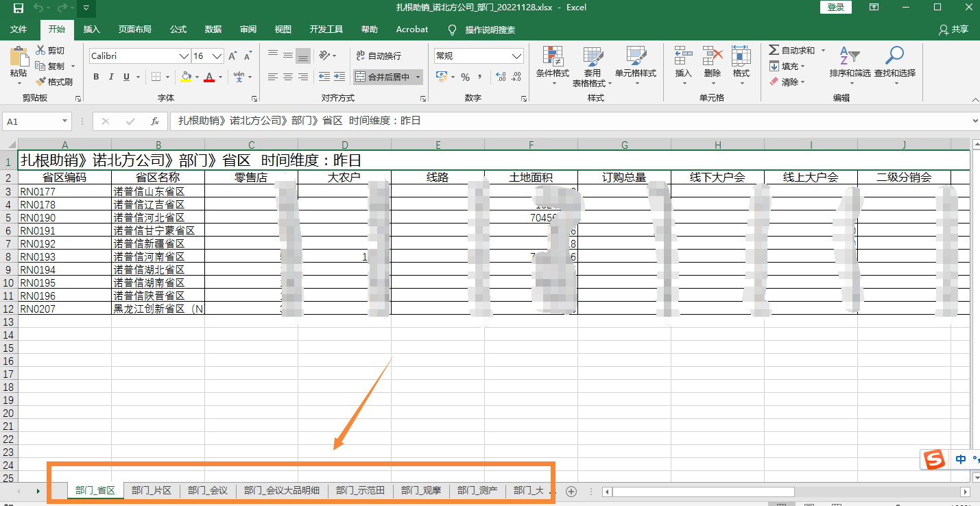Switch to the 插入 Insert ribbon tab
This screenshot has height=506, width=980.
pyautogui.click(x=91, y=29)
